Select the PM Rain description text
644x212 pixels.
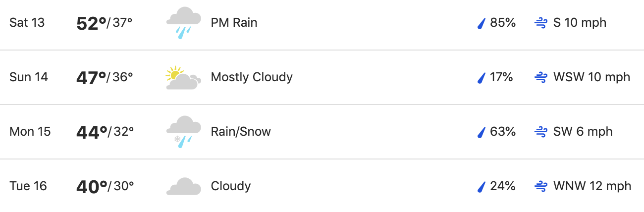click(x=234, y=23)
